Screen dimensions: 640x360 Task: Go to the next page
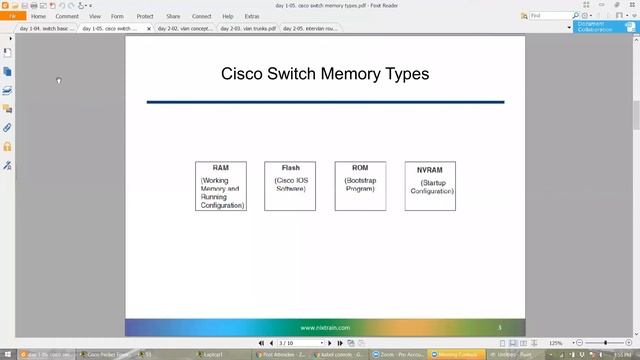click(330, 343)
